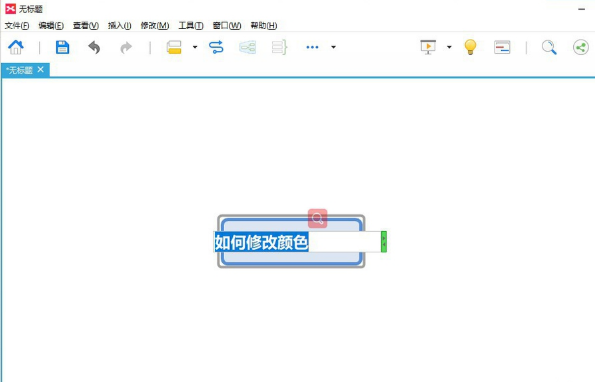595x382 pixels.
Task: Open the 工具(T) menu
Action: [191, 25]
